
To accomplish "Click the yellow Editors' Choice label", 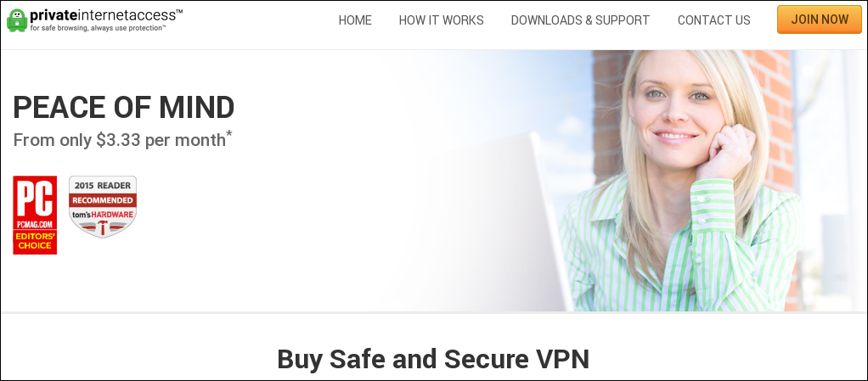I will pyautogui.click(x=35, y=240).
